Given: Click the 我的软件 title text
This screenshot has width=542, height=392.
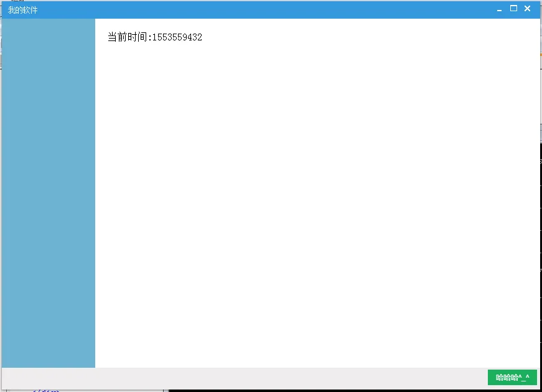Looking at the screenshot, I should click(23, 10).
